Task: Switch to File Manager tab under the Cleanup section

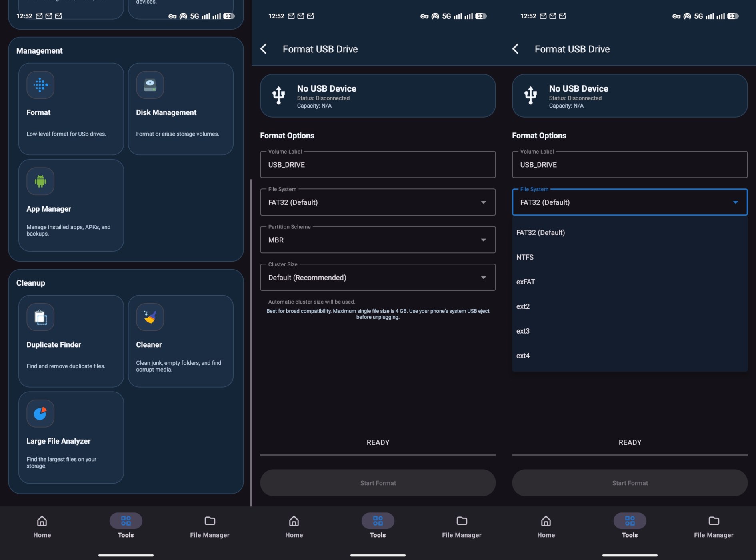Action: [x=210, y=526]
